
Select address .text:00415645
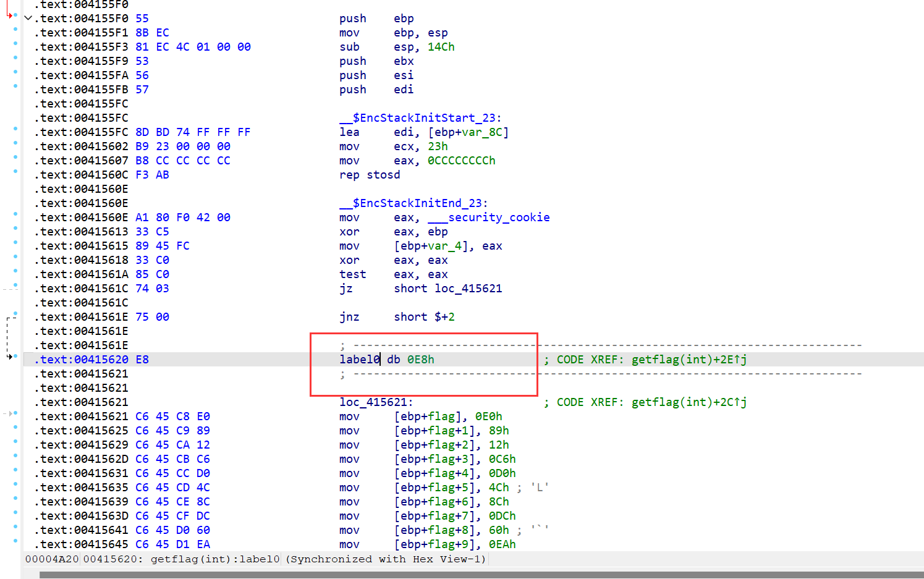[82, 544]
